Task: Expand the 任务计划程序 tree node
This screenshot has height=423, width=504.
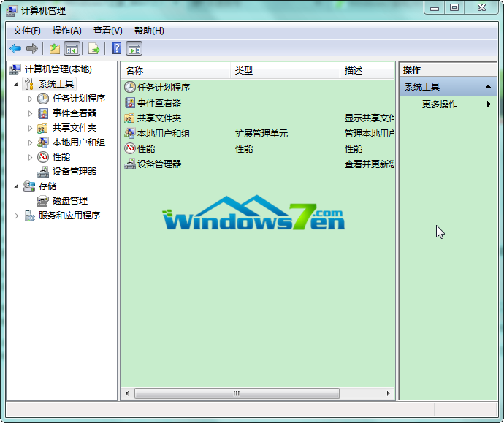Action: click(30, 99)
